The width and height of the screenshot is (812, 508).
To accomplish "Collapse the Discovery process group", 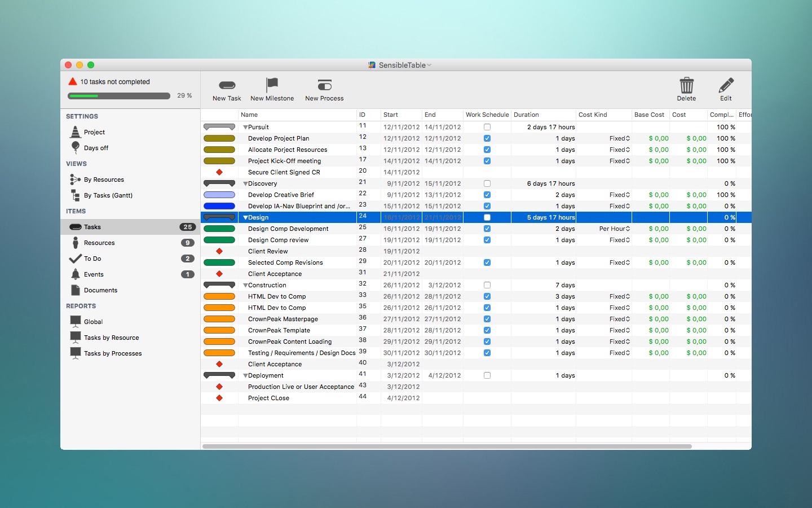I will [245, 184].
